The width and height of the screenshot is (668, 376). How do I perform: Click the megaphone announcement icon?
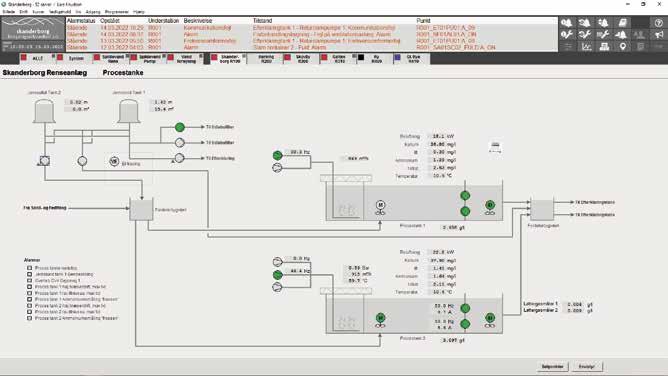point(659,34)
